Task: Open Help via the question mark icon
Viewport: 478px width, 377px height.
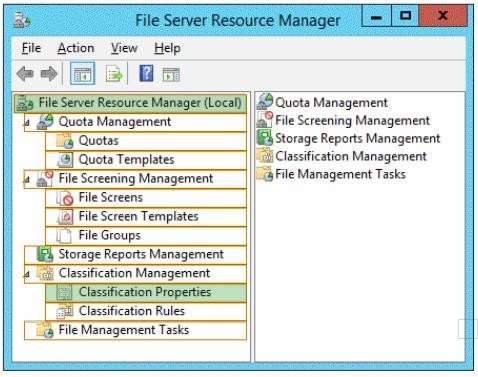Action: pyautogui.click(x=146, y=73)
